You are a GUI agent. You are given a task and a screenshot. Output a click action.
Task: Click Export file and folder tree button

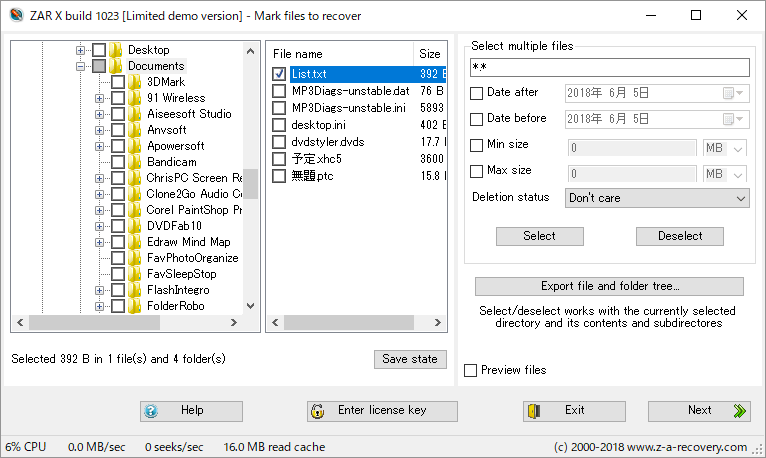pyautogui.click(x=609, y=287)
